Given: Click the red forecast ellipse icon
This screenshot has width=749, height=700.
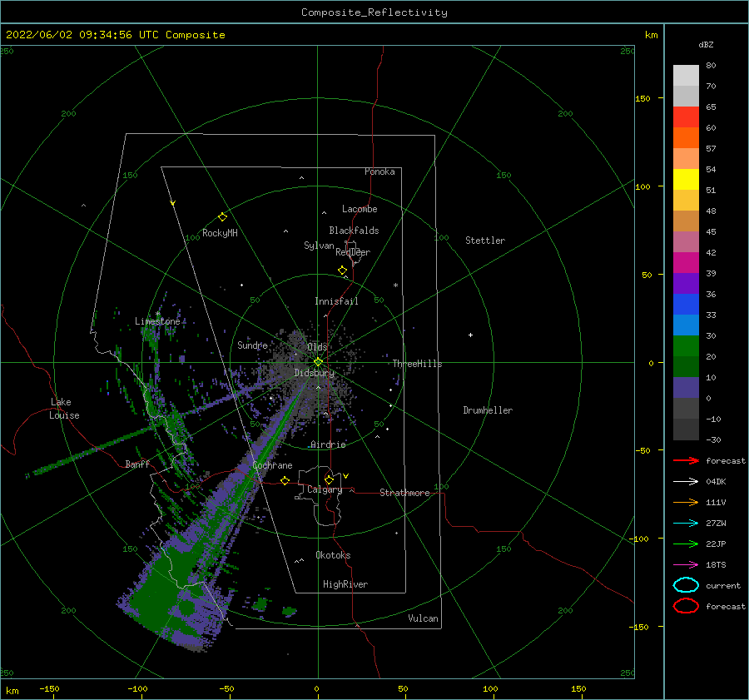Looking at the screenshot, I should point(686,606).
